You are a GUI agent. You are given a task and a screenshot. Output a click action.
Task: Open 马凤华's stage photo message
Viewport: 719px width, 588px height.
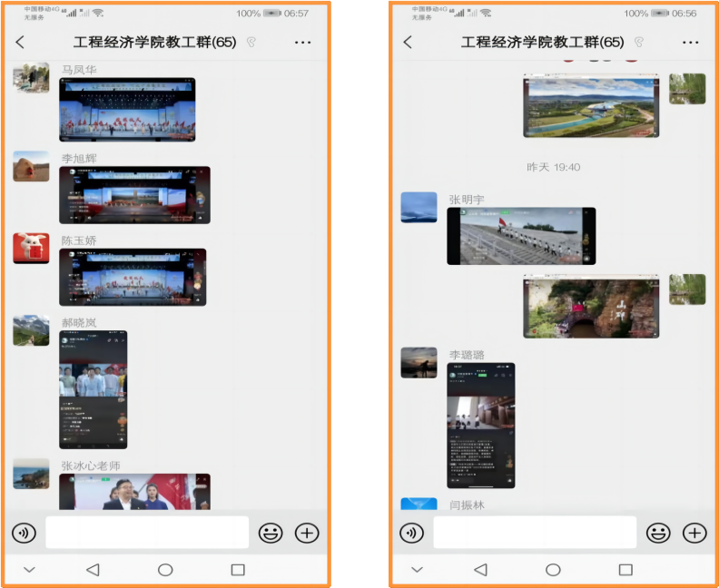point(127,110)
